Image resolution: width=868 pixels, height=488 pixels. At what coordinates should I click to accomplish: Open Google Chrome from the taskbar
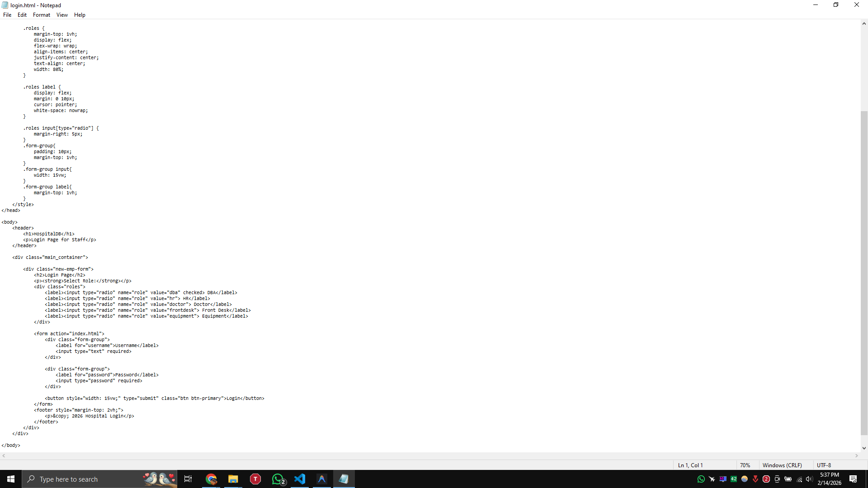click(x=211, y=479)
